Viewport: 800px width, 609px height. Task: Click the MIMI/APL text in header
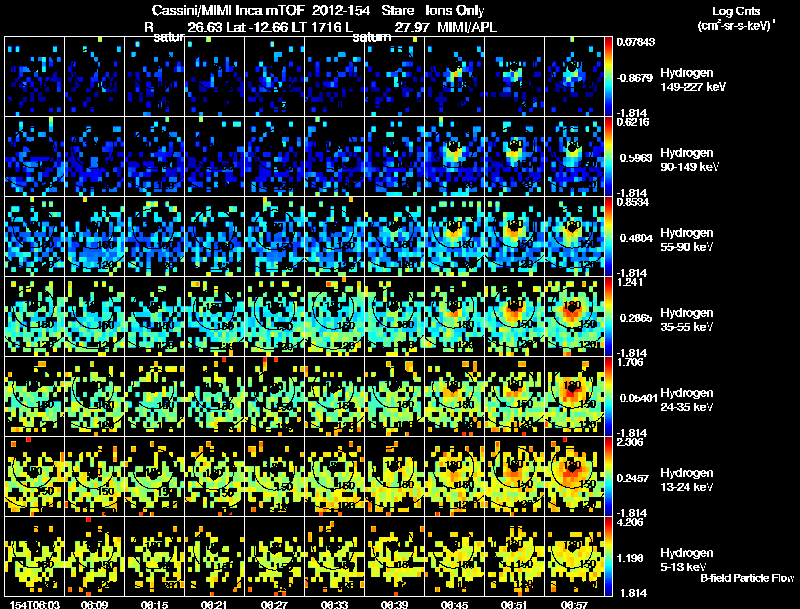coord(467,27)
